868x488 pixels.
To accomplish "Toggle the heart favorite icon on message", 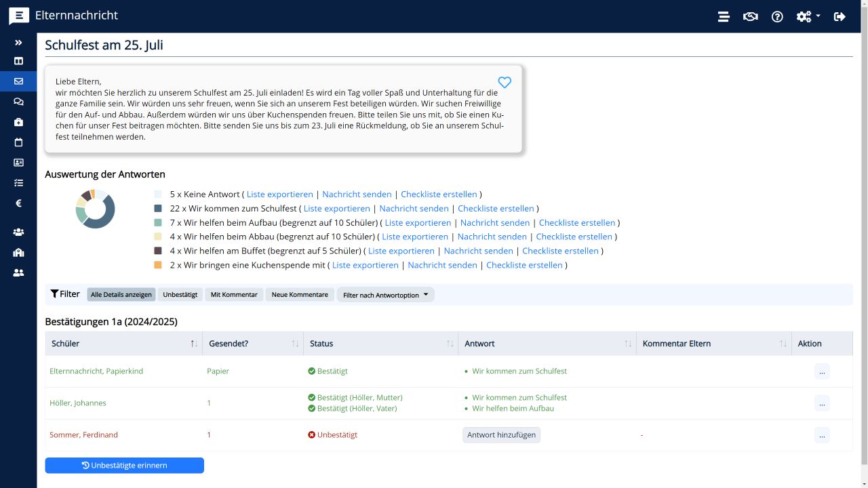I will coord(505,82).
